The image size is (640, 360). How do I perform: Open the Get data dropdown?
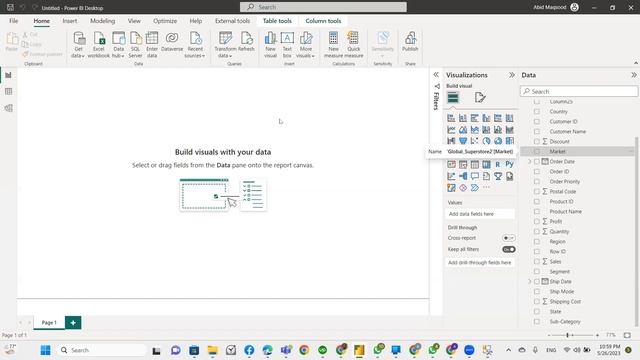(x=78, y=45)
